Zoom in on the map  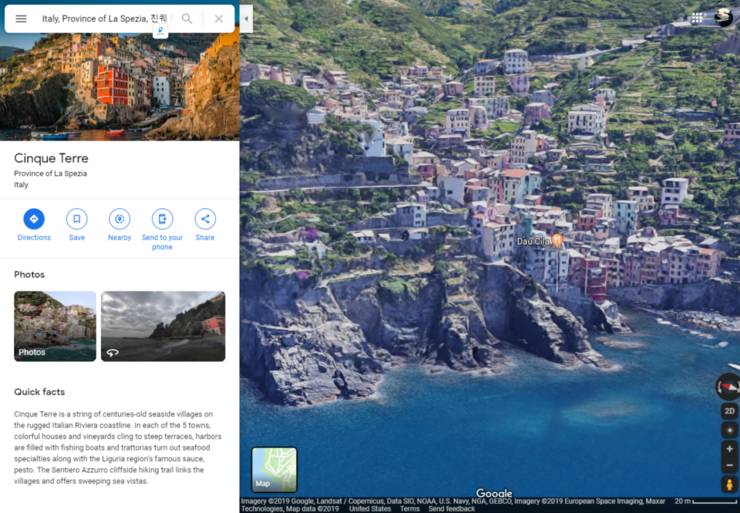tap(729, 449)
